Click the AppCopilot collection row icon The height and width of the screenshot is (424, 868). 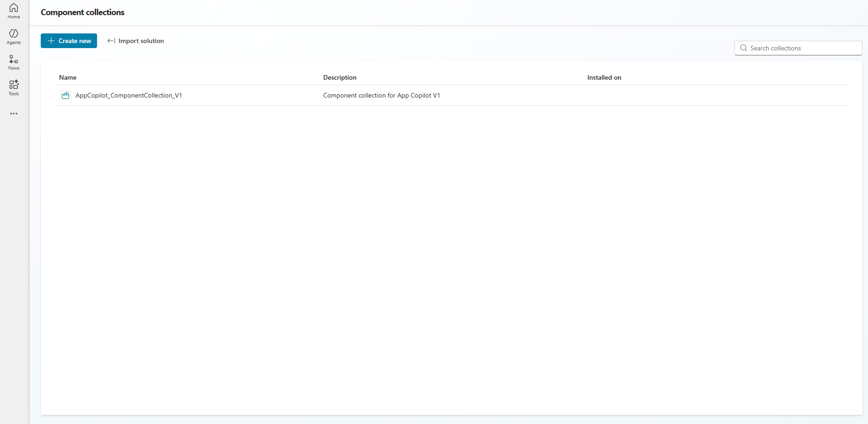coord(65,95)
